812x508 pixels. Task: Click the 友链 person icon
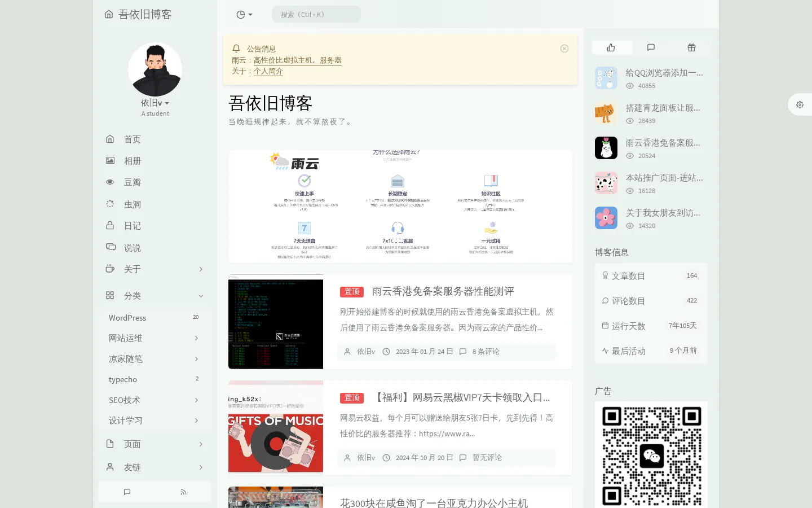coord(110,467)
